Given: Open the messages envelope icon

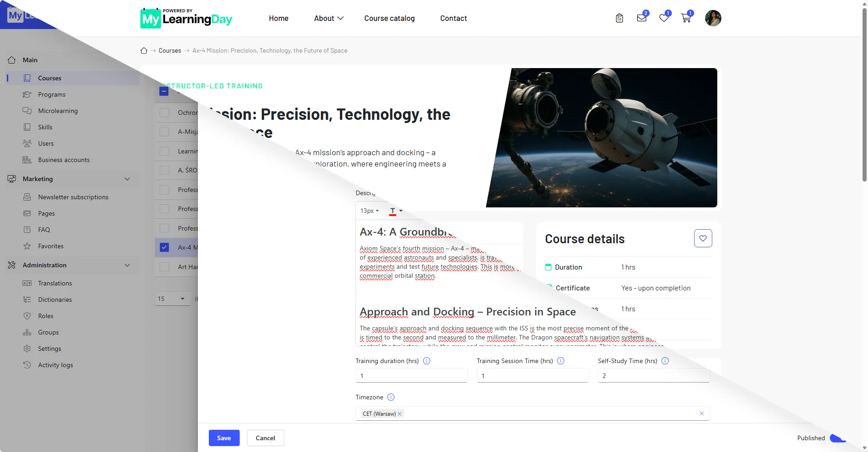Looking at the screenshot, I should [x=641, y=18].
